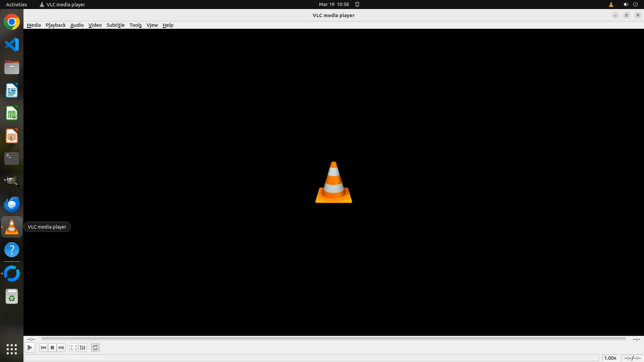Click the VLC cone in video area

(x=333, y=182)
